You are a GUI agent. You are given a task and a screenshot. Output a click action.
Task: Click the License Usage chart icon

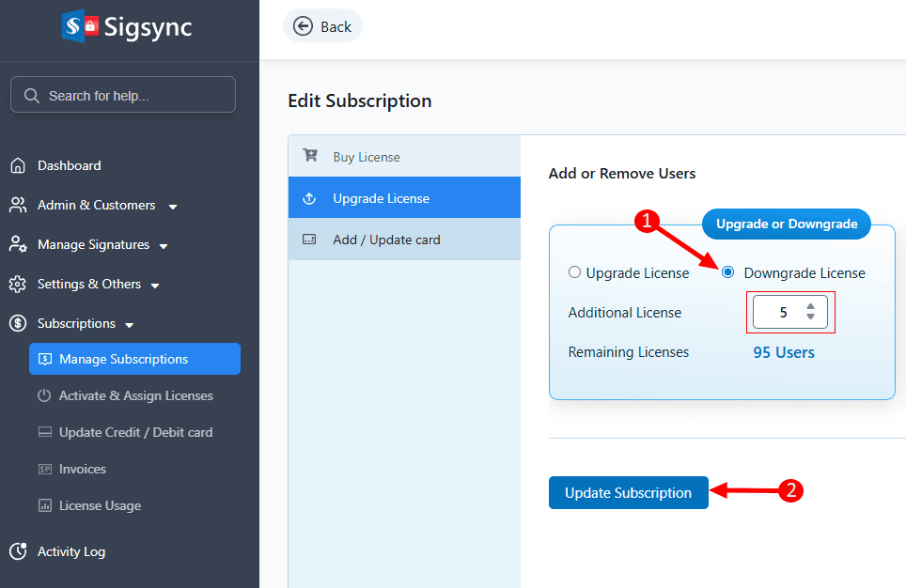click(44, 505)
